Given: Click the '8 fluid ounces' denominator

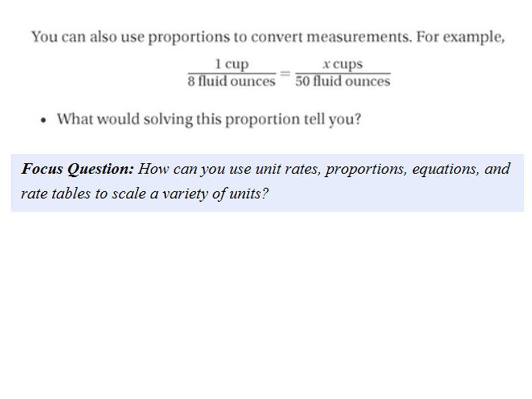Looking at the screenshot, I should [232, 81].
